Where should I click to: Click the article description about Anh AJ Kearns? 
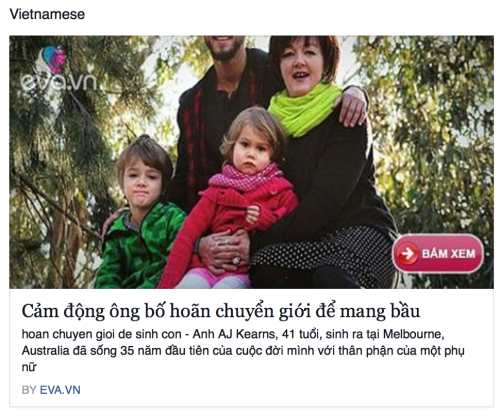click(243, 350)
